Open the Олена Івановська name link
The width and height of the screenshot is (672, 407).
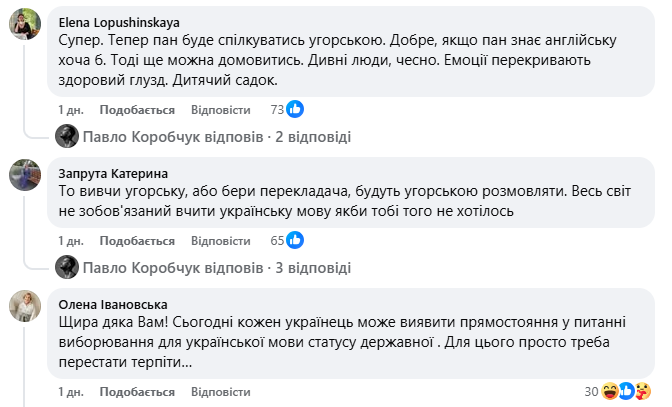click(x=113, y=304)
